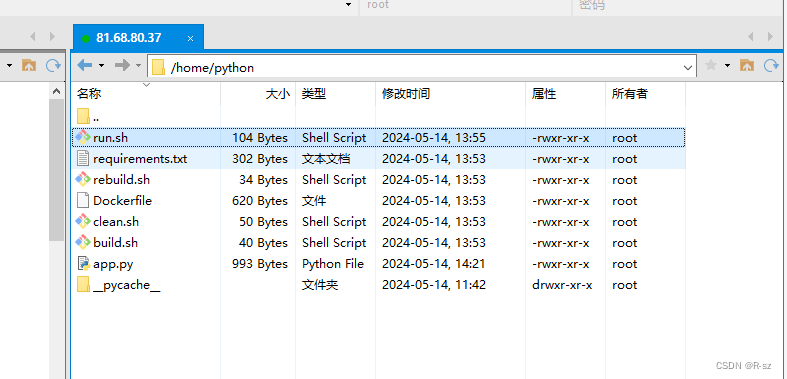
Task: Open the host dropdown arrow at top
Action: pos(348,5)
